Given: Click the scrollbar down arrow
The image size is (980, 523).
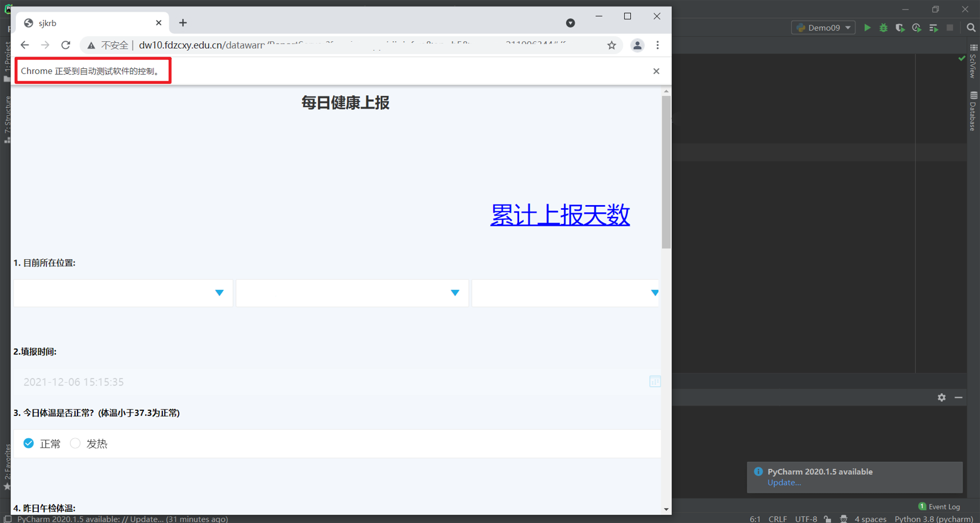Looking at the screenshot, I should click(666, 509).
